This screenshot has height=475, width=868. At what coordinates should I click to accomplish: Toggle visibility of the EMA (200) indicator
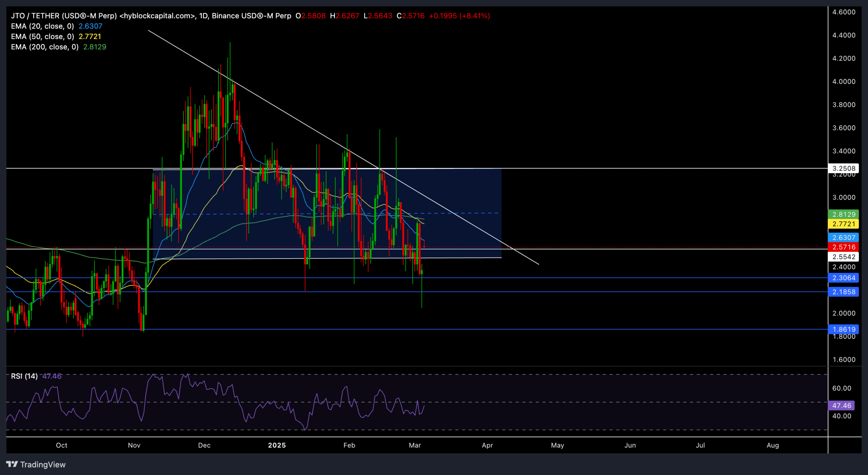tap(44, 47)
